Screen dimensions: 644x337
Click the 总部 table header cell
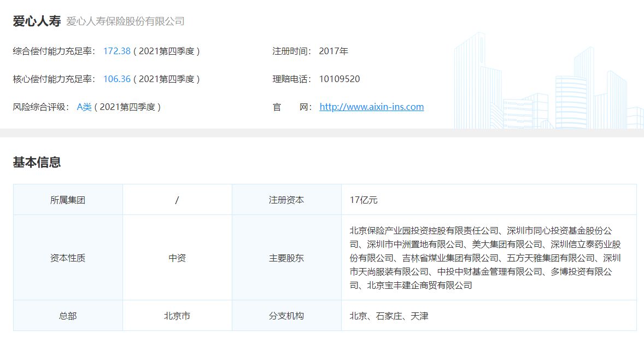pyautogui.click(x=68, y=316)
